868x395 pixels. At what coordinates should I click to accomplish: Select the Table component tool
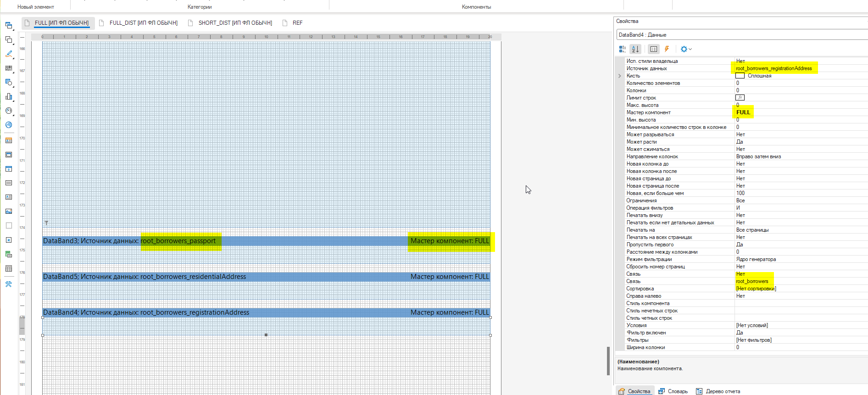click(9, 268)
